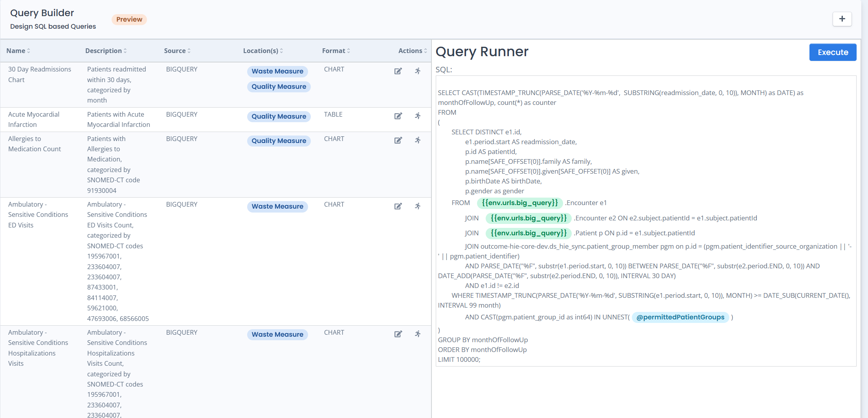Screen dimensions: 868x418
Task: Edit Ambulatory Sensitive Conditions Hospitalizations Visits query
Action: [398, 334]
